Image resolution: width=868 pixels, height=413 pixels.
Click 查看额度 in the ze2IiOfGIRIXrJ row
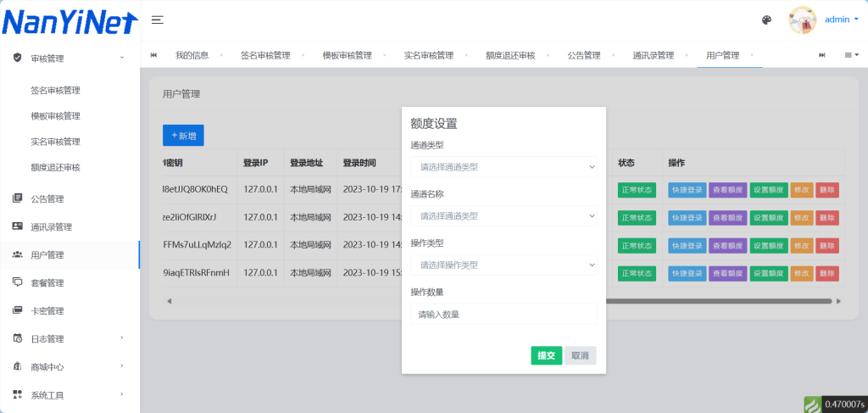pos(728,218)
